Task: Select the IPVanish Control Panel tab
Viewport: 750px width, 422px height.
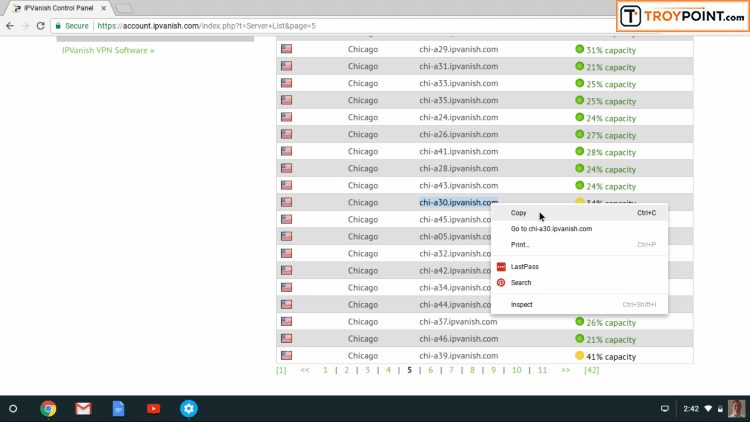Action: pyautogui.click(x=58, y=8)
